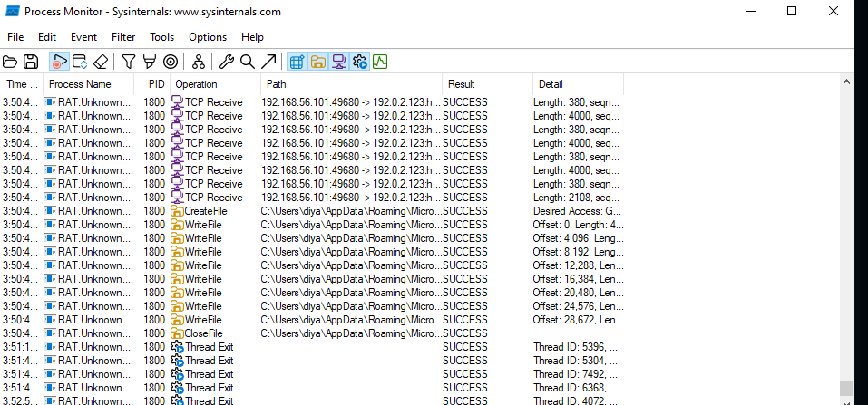Click WriteFile icon in Offset: 0 row
The image size is (868, 405).
click(177, 225)
